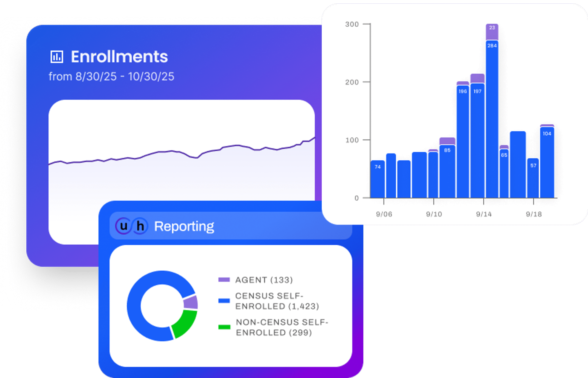Click the 100 y-axis label
Screen dimensions: 588x378
[352, 140]
